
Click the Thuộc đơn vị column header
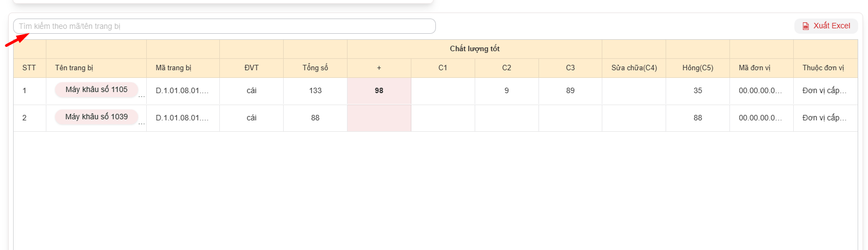[823, 68]
